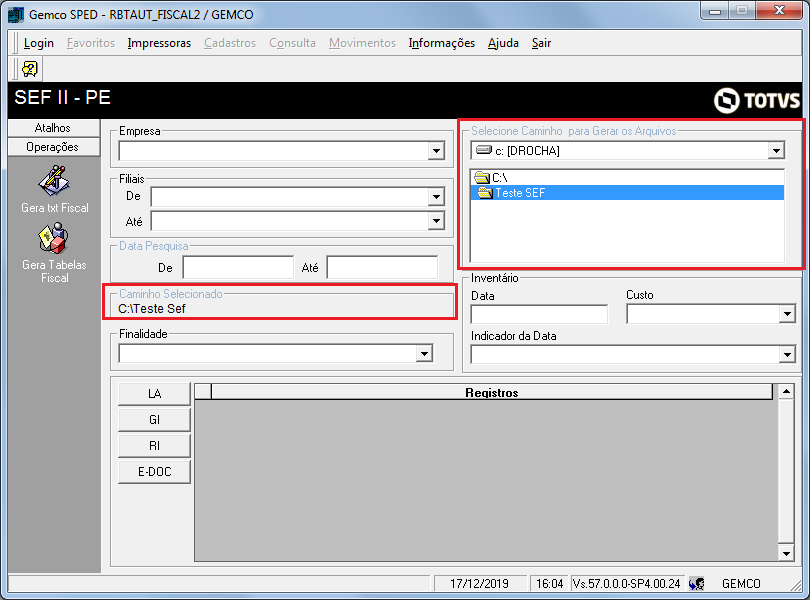Screen dimensions: 810x600
Task: Open the Gera txt Fiscal operation icon
Action: click(54, 181)
